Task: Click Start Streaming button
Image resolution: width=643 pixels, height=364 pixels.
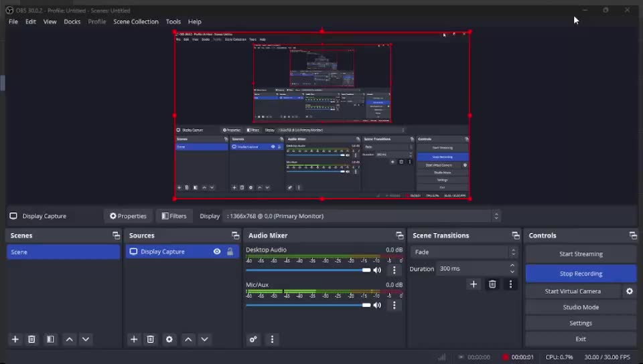Action: 581,254
